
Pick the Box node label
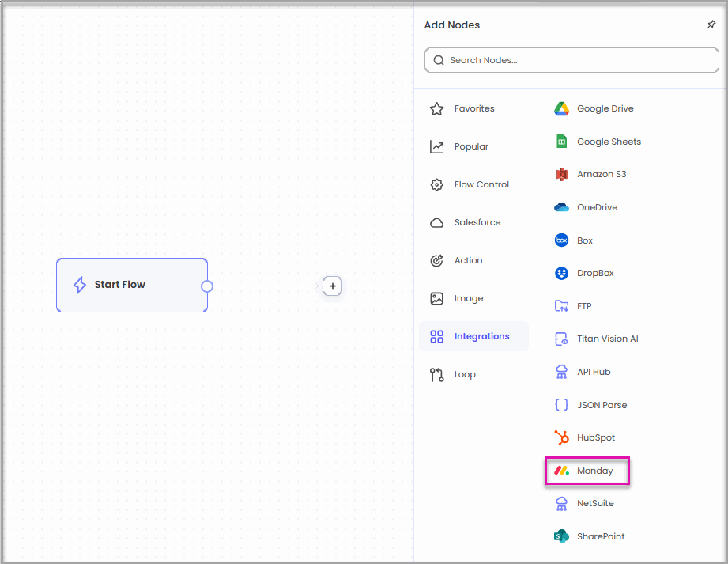[x=585, y=240]
